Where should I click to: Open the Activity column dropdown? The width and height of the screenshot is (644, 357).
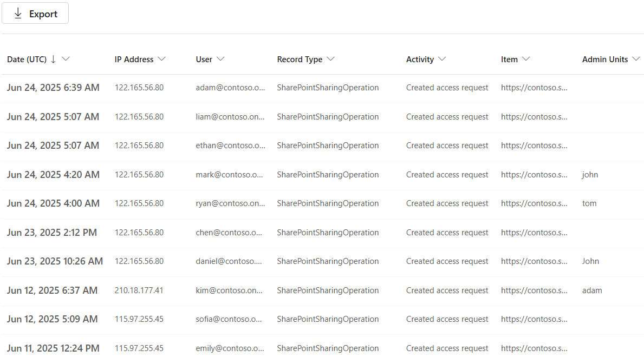point(442,59)
